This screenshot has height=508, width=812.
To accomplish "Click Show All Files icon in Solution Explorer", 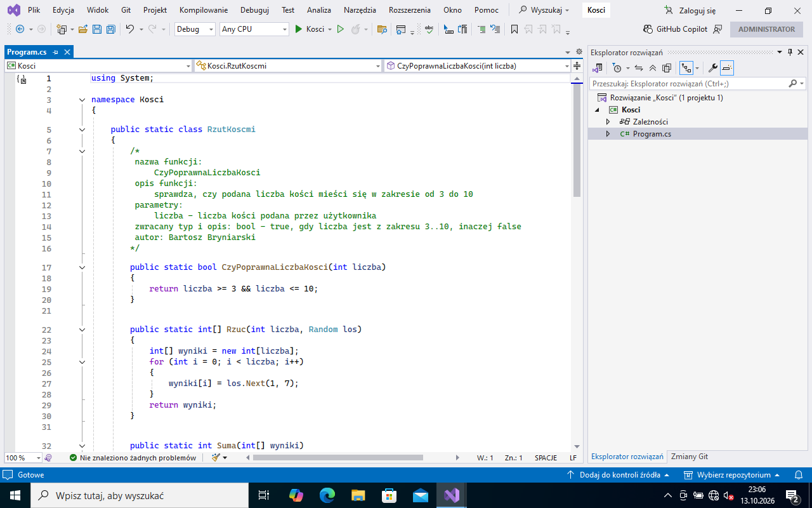I will pyautogui.click(x=667, y=68).
